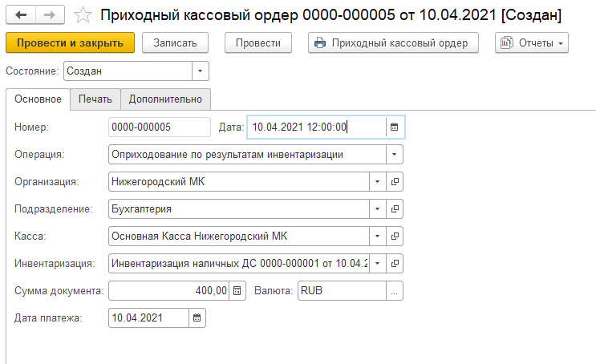Screen dimensions: 596x364
Task: Click the forward navigation arrow
Action: coord(49,14)
